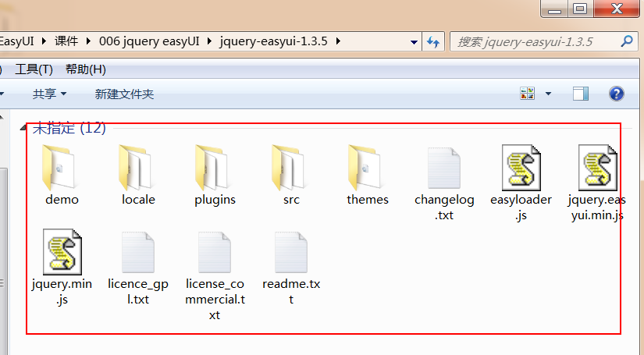Open the demo folder icon

59,168
